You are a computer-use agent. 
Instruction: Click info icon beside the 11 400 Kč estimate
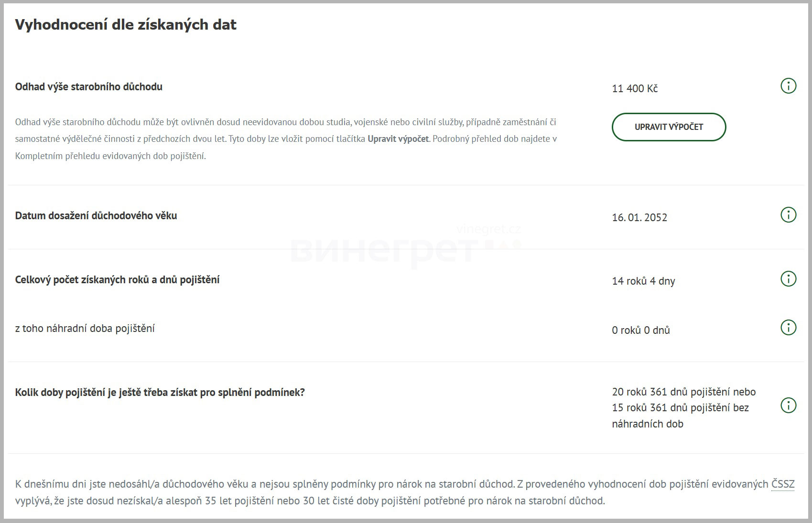tap(788, 86)
